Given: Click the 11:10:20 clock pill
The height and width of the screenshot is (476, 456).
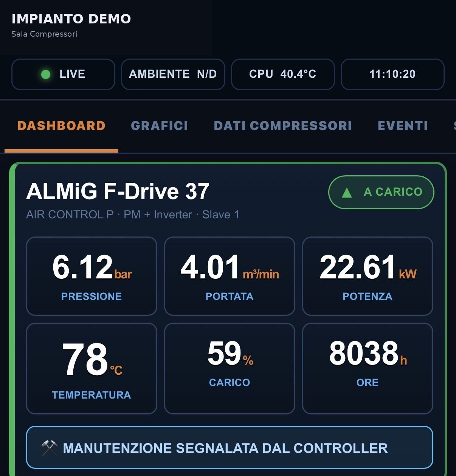Looking at the screenshot, I should [x=392, y=74].
